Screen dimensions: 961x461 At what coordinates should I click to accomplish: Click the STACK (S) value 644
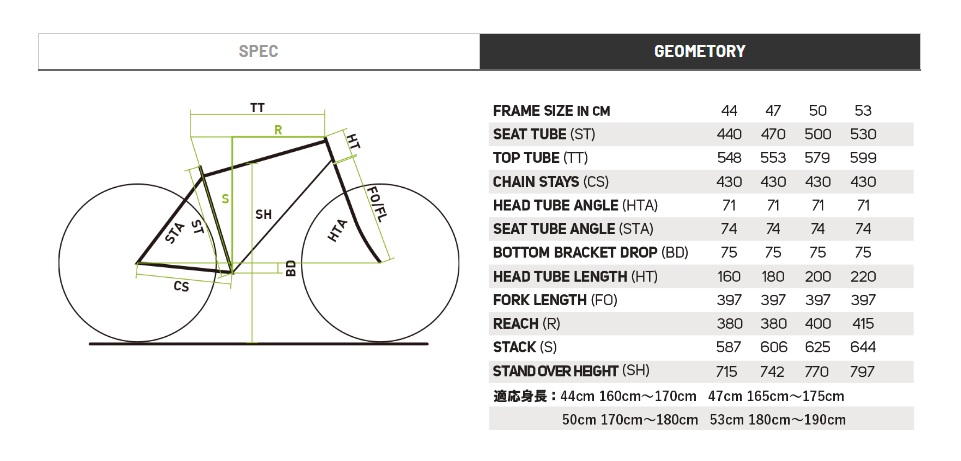tap(863, 348)
